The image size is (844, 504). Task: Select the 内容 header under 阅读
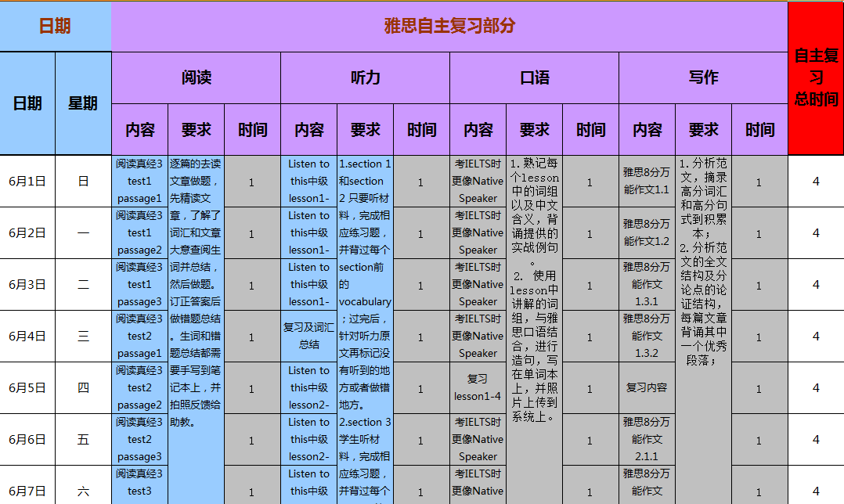[140, 130]
